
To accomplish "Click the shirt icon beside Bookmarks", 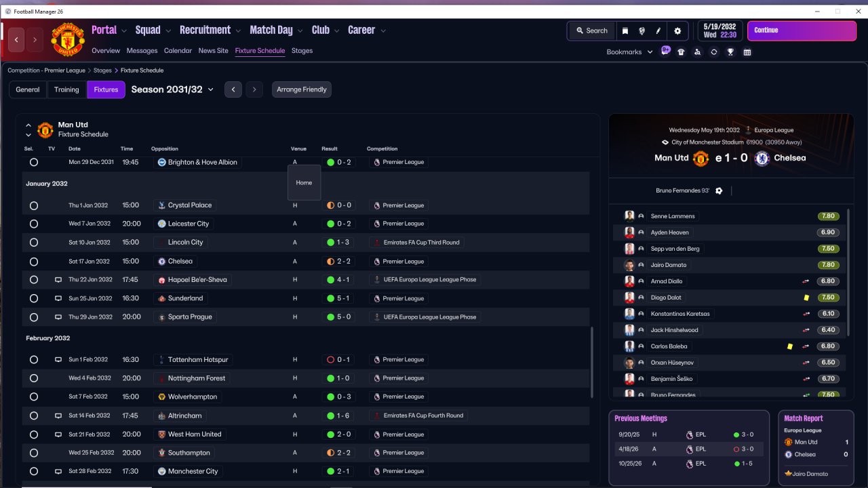I will coord(681,52).
